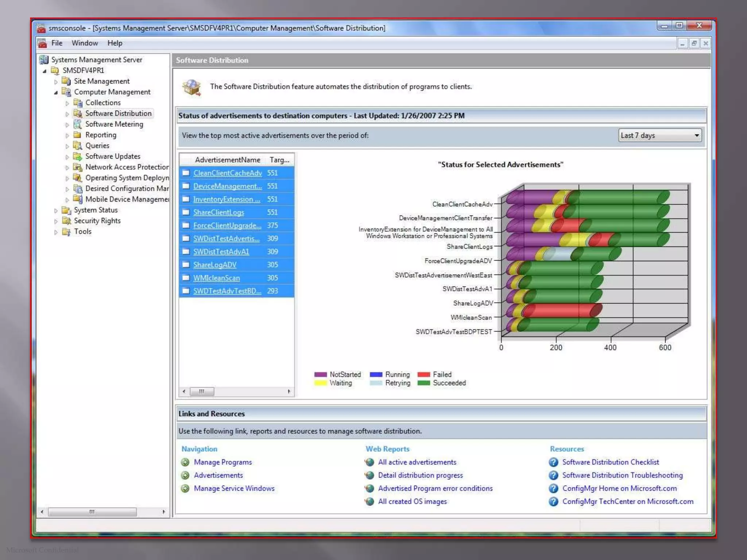Image resolution: width=747 pixels, height=560 pixels.
Task: Click the Manage Programs green arrow icon
Action: point(185,462)
